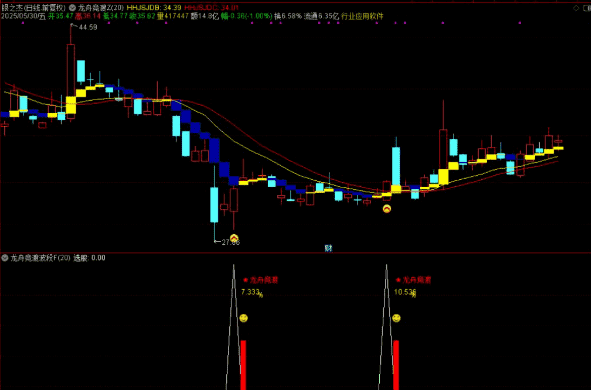Click the signal marker below the second buy point
The height and width of the screenshot is (390, 591).
coord(387,209)
